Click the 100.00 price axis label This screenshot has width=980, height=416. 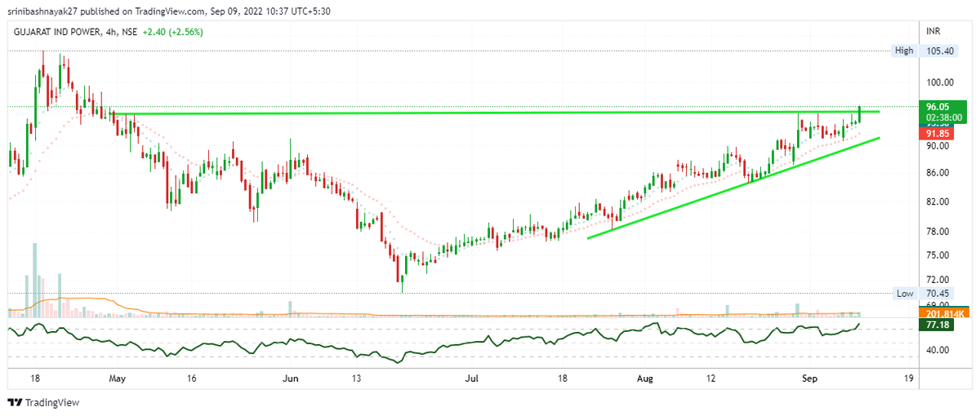click(941, 82)
